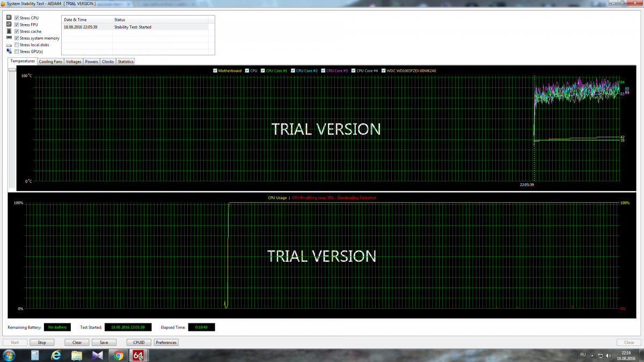Click the AIDA64 taskbar icon

pos(138,356)
